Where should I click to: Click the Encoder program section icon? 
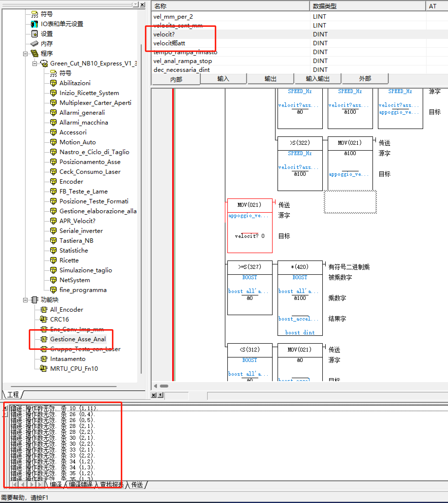(x=53, y=181)
